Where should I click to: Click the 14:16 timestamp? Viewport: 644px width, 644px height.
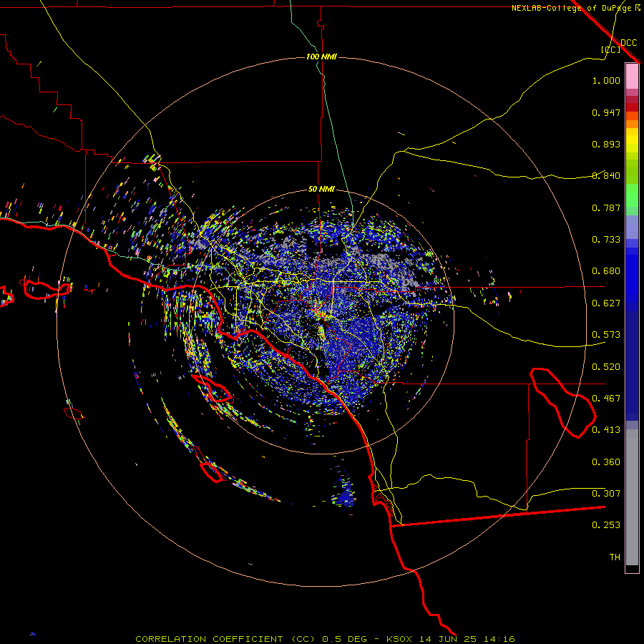point(499,639)
